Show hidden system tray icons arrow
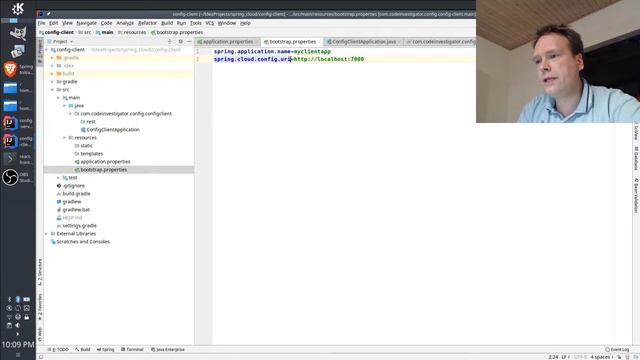The image size is (640, 360). coord(18,334)
